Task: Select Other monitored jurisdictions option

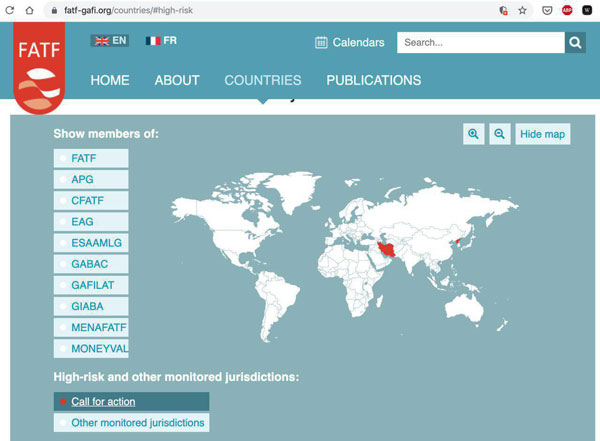Action: (x=131, y=423)
